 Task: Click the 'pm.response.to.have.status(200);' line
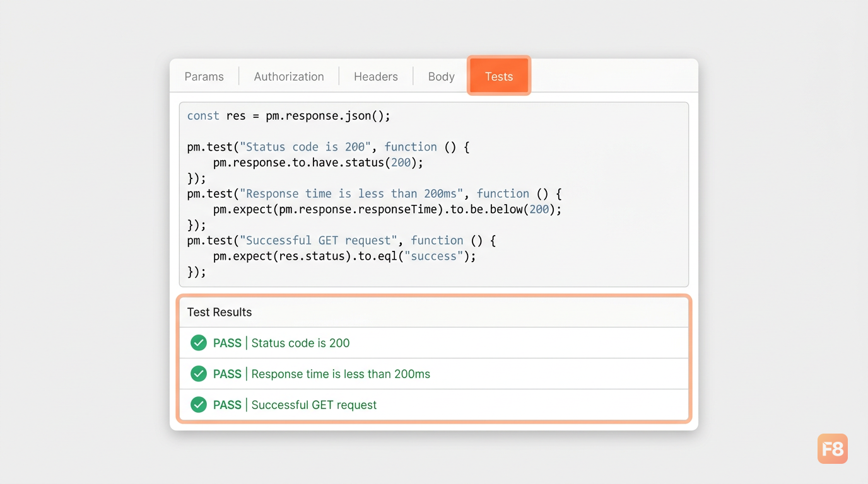(318, 163)
